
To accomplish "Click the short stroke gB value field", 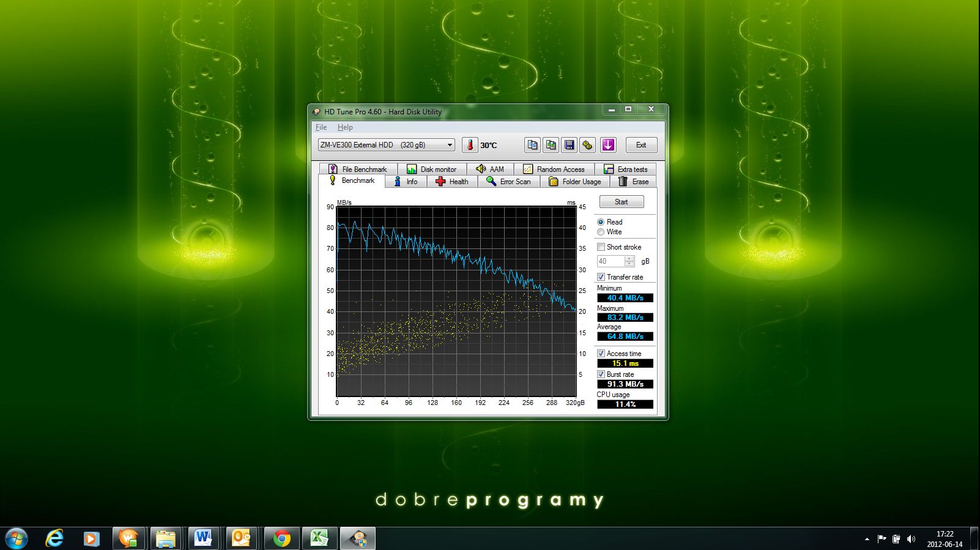I will [x=611, y=261].
